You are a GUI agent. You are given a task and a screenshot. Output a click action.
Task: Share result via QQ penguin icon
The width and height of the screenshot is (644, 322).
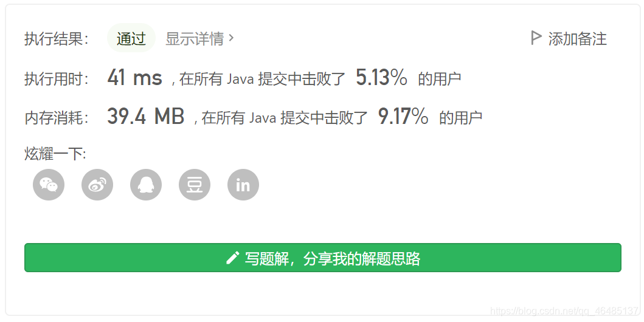[x=146, y=185]
